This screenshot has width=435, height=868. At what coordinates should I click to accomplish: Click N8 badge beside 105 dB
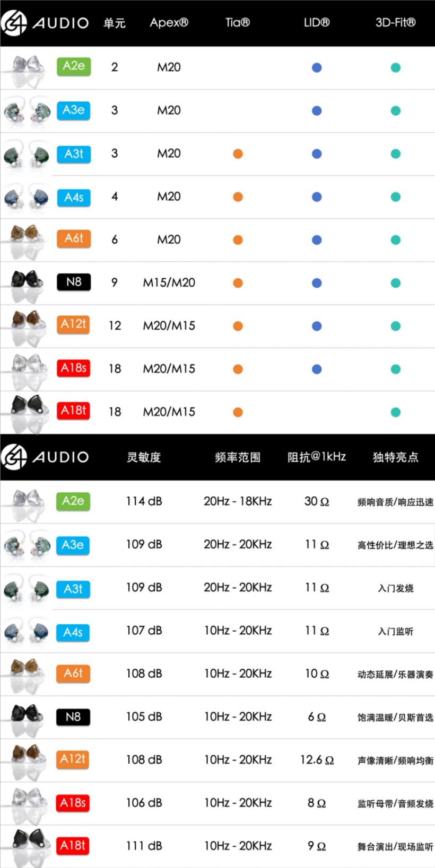[73, 717]
